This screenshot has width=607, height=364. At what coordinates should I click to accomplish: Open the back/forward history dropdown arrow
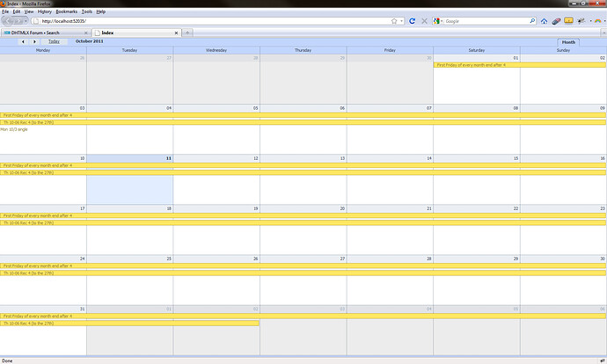pyautogui.click(x=26, y=21)
